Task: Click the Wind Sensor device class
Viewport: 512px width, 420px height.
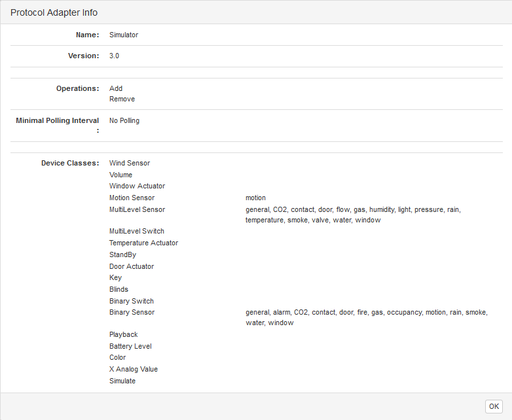Action: pyautogui.click(x=130, y=163)
